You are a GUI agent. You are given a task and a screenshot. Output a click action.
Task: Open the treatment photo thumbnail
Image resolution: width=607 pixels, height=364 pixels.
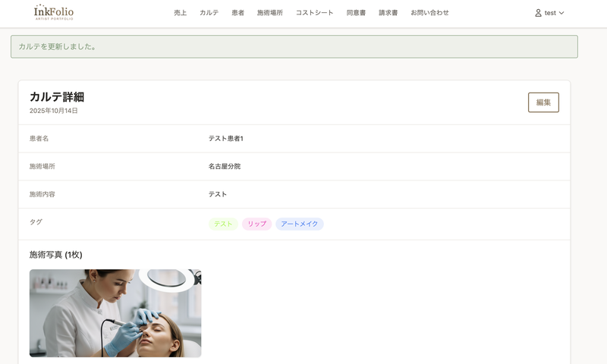pos(115,313)
